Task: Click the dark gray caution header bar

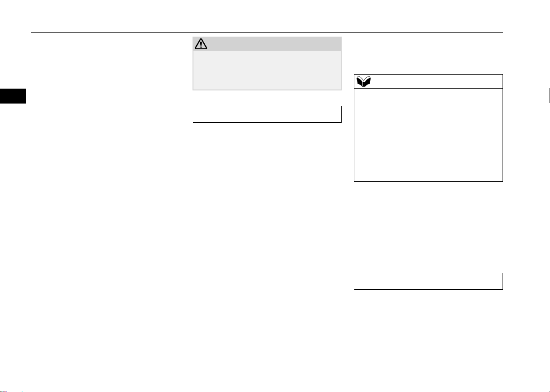Action: 267,44
